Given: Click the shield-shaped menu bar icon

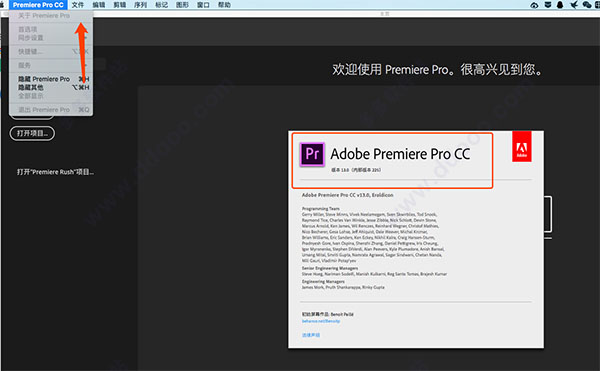Looking at the screenshot, I should pyautogui.click(x=548, y=5).
